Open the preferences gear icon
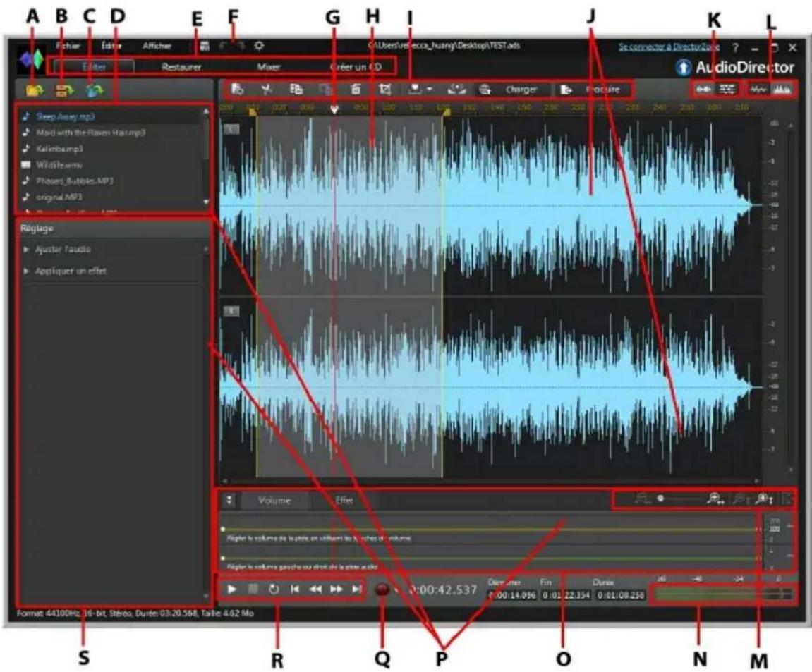This screenshot has height=672, width=812. [259, 46]
